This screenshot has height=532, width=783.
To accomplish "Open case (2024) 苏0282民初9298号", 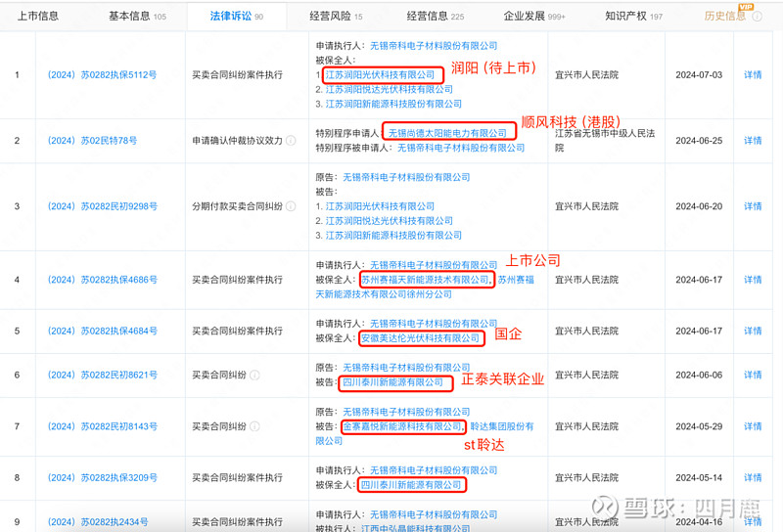I will coord(103,206).
